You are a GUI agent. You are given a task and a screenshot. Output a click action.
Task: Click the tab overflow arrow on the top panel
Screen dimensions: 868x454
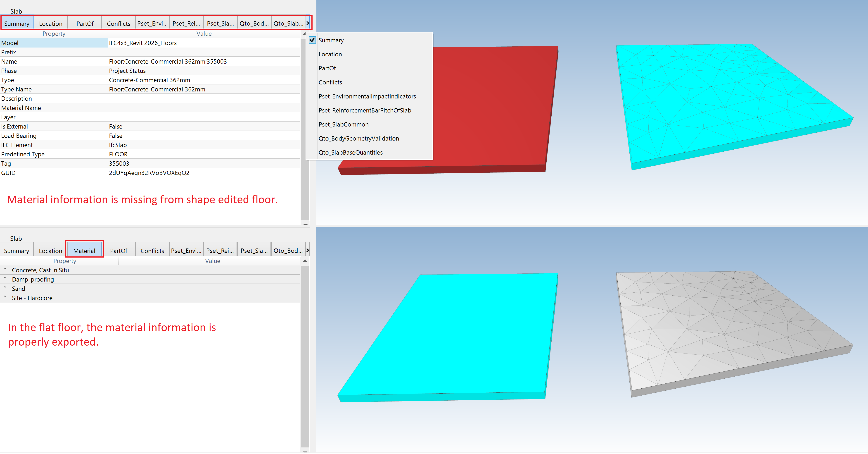pos(307,23)
